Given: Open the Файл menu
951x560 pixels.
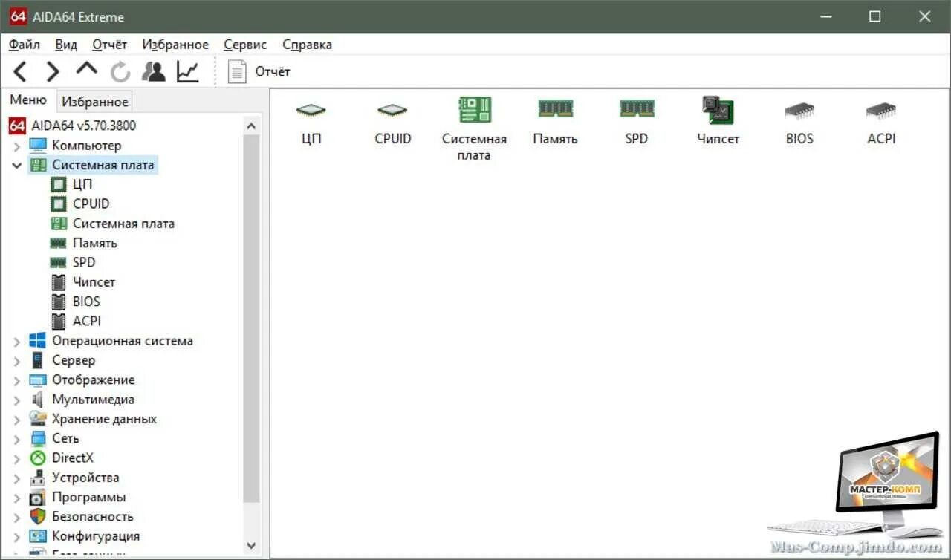Looking at the screenshot, I should click(25, 45).
